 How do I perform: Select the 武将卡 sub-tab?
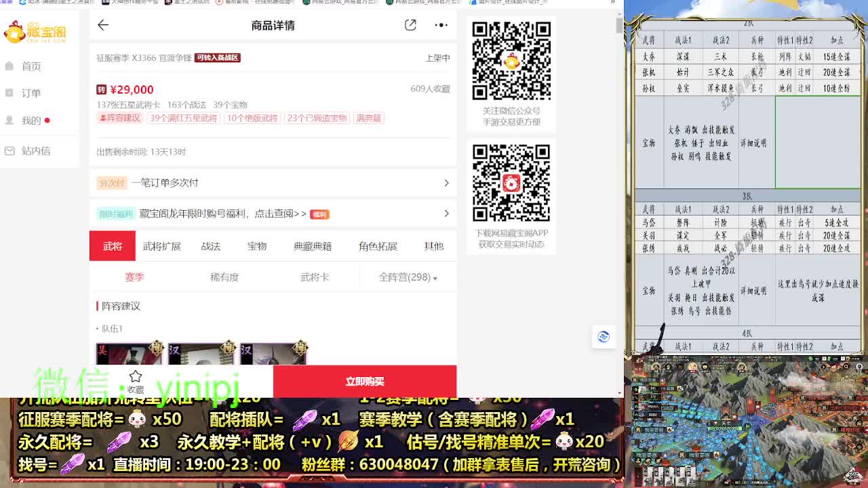(x=315, y=277)
